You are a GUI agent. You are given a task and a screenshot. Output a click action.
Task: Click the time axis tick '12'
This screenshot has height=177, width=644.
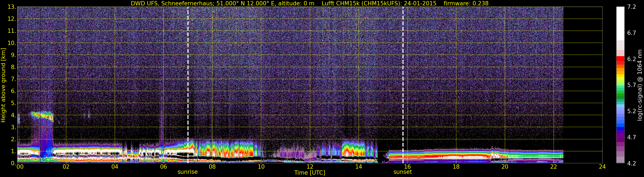(310, 167)
